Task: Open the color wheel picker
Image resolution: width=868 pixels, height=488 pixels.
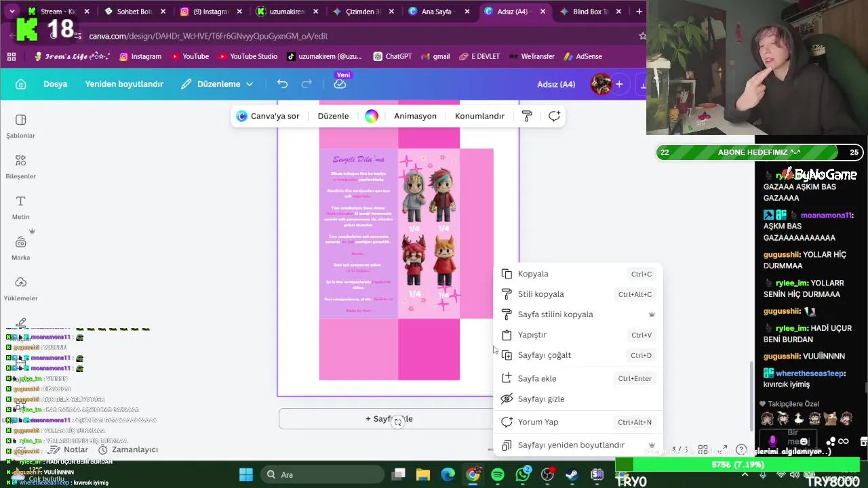Action: (x=372, y=116)
